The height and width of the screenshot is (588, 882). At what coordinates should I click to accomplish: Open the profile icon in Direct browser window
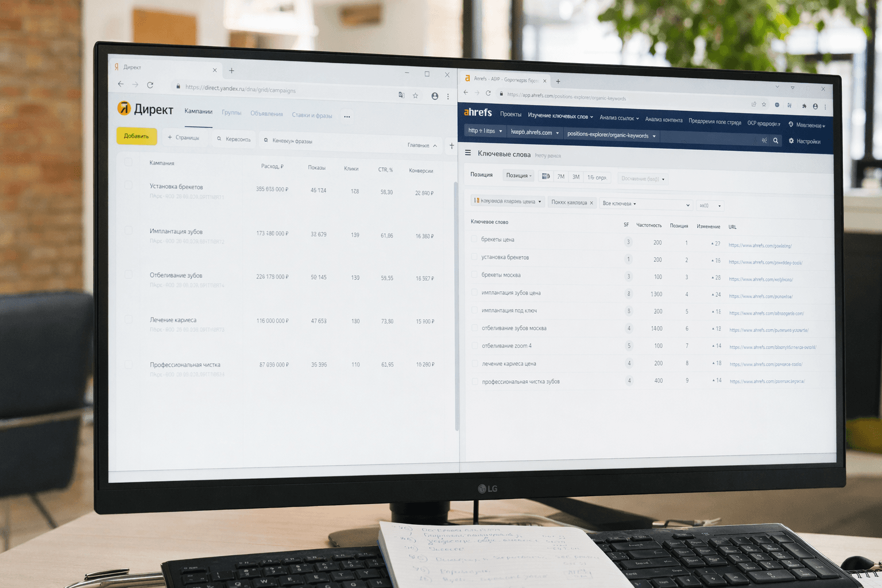pos(435,96)
